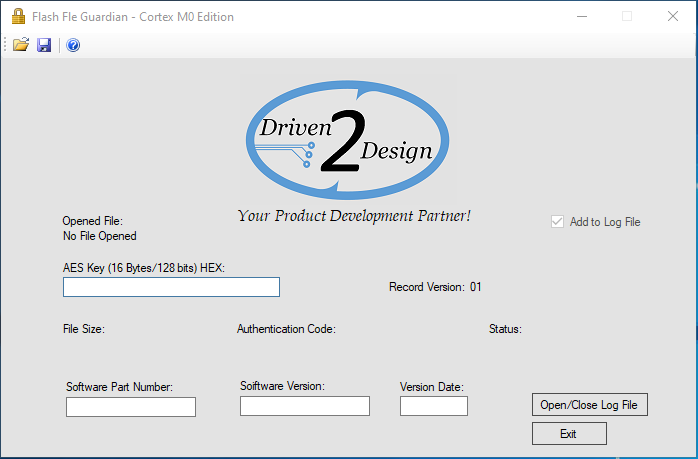This screenshot has height=459, width=698.
Task: Click the 'No File Opened' text
Action: 100,236
